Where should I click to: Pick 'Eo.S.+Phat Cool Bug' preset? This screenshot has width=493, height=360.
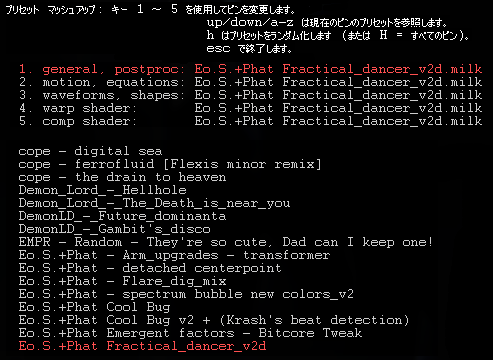coord(94,307)
